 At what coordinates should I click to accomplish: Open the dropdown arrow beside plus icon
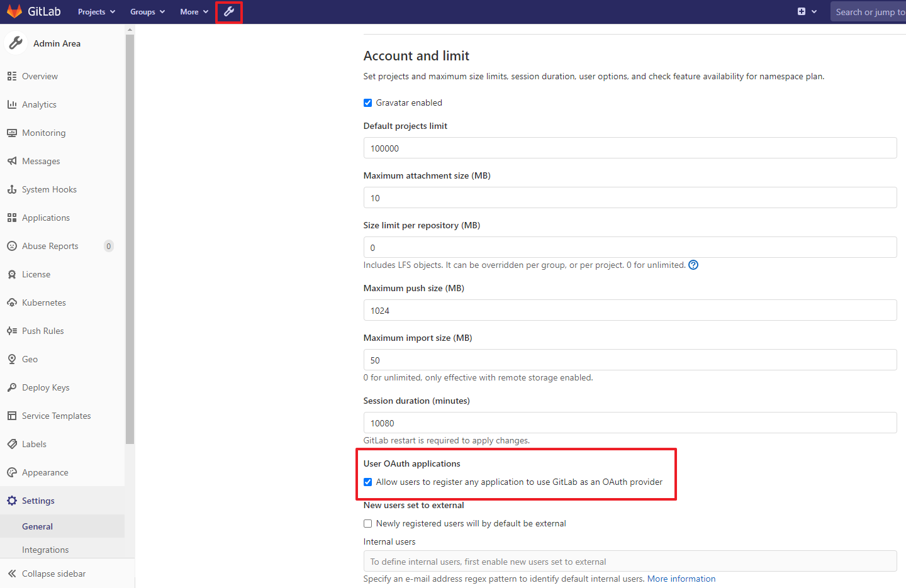(x=814, y=11)
